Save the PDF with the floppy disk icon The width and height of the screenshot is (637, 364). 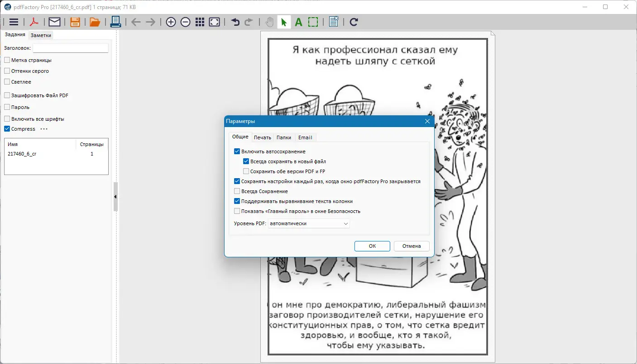(x=75, y=22)
